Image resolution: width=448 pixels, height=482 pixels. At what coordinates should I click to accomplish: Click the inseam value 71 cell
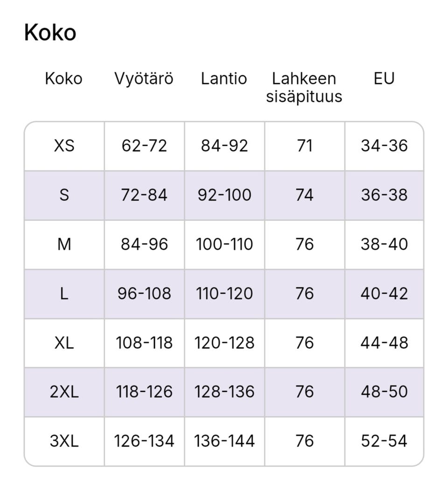[304, 146]
